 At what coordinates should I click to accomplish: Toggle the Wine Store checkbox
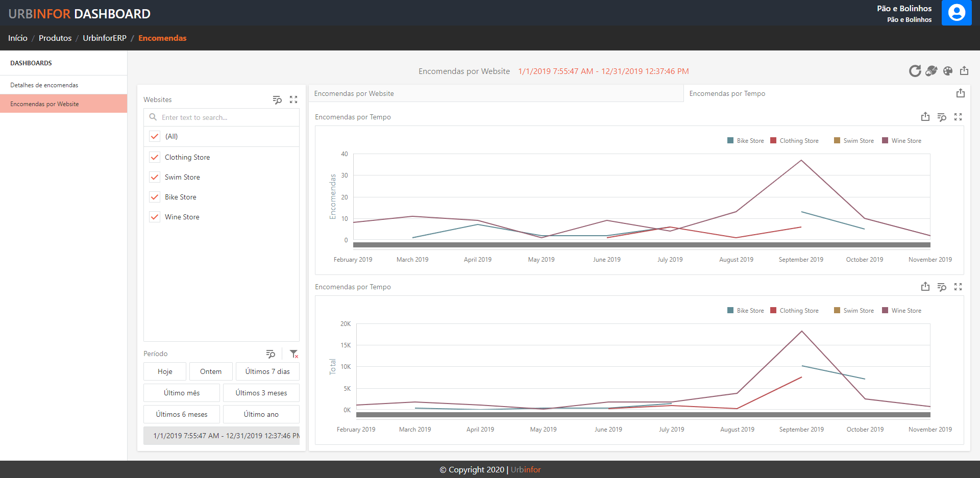coord(155,217)
